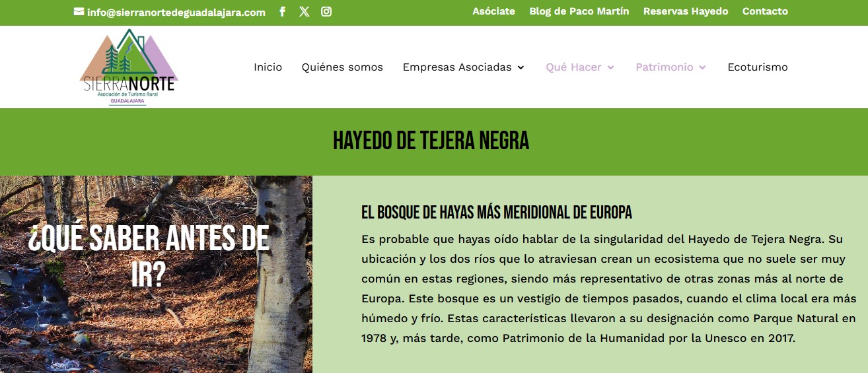Expand the Patrimonio dropdown chevron
Viewport: 868px width, 373px height.
pyautogui.click(x=702, y=67)
